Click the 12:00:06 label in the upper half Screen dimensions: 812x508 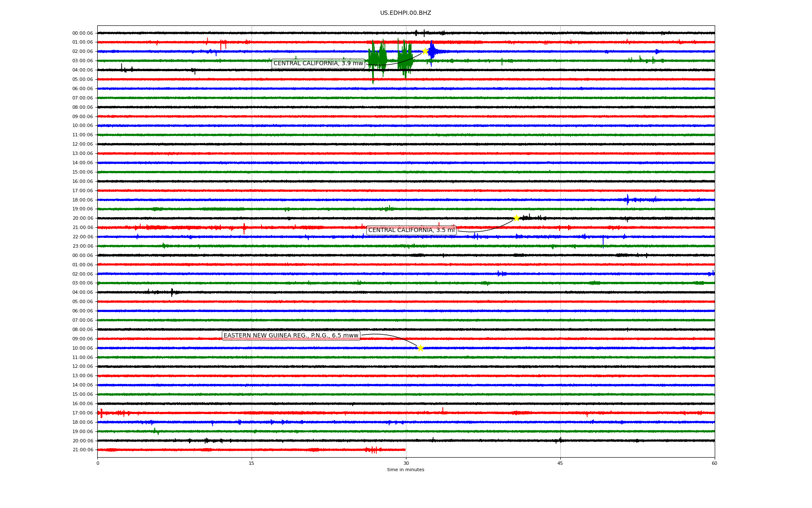click(x=82, y=144)
